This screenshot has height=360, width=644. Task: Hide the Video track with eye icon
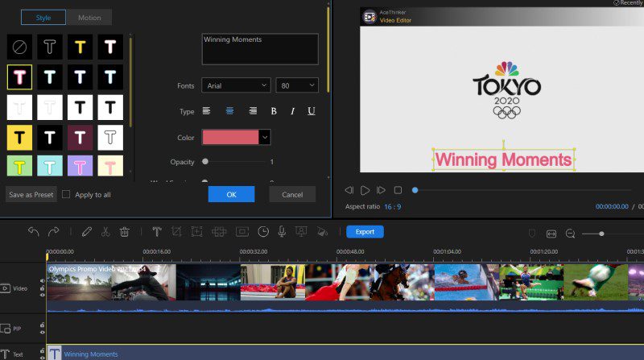pyautogui.click(x=42, y=295)
